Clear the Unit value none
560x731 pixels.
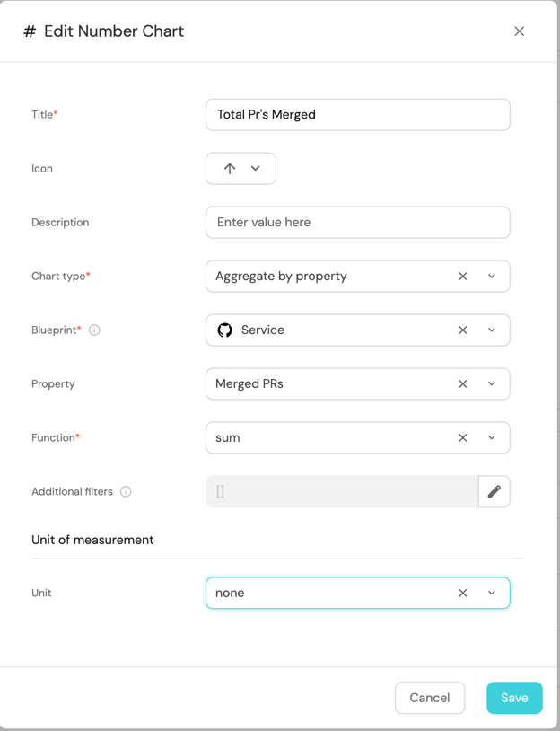click(x=463, y=594)
